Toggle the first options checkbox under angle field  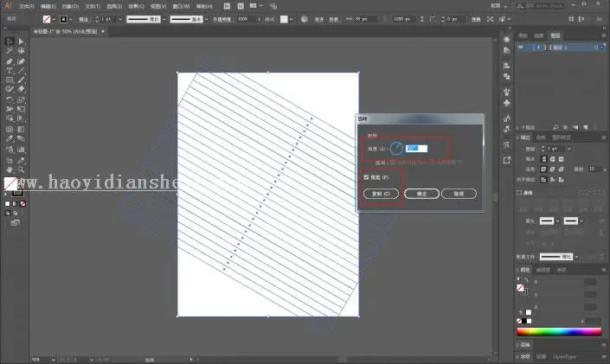tap(393, 163)
